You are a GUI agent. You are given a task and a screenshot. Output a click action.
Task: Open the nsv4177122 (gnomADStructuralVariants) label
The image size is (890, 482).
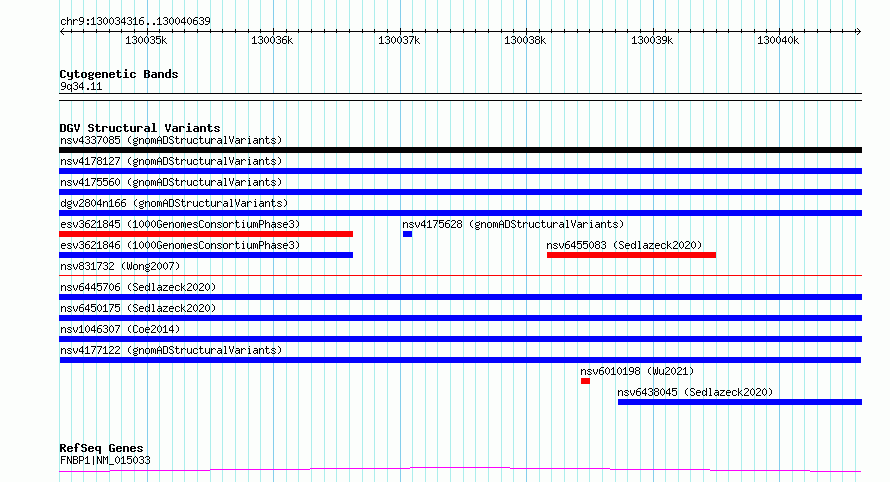click(171, 350)
